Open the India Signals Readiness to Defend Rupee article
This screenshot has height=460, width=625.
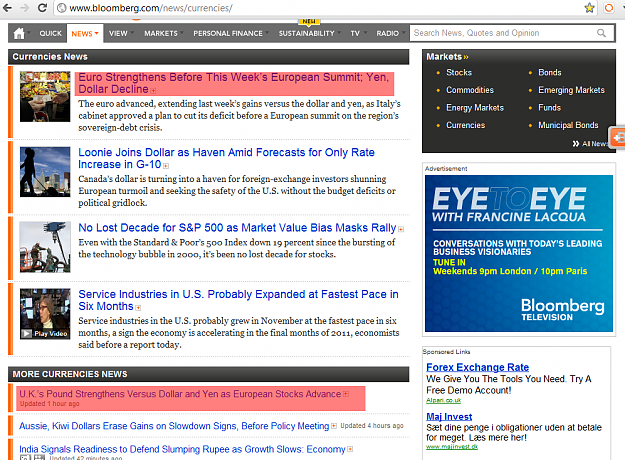182,449
